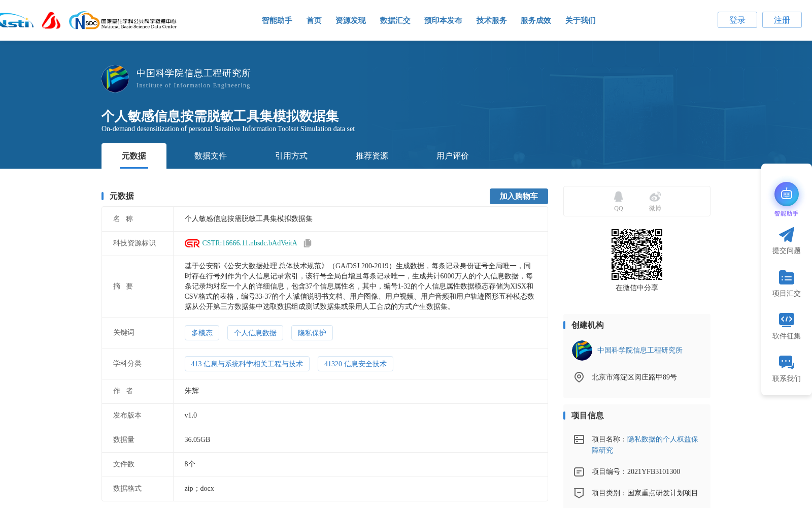Click the red flame logo icon
Image resolution: width=812 pixels, height=508 pixels.
point(51,20)
